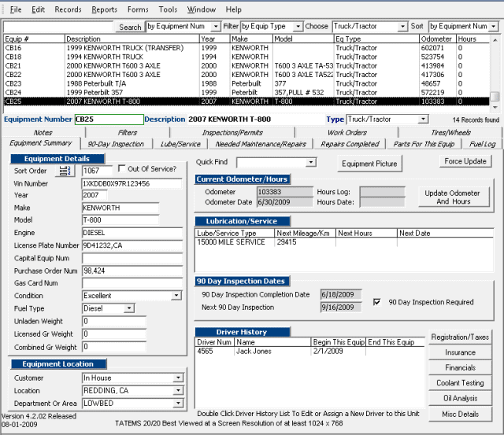Click the Oil Analysis button

click(460, 398)
